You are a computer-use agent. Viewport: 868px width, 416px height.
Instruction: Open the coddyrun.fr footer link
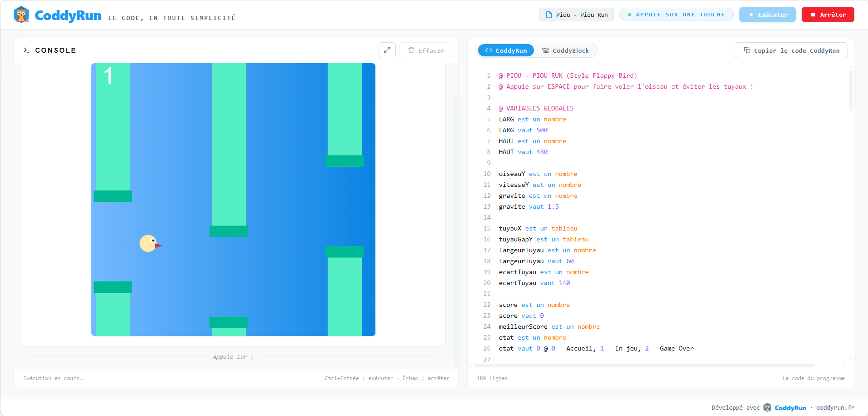[835, 408]
